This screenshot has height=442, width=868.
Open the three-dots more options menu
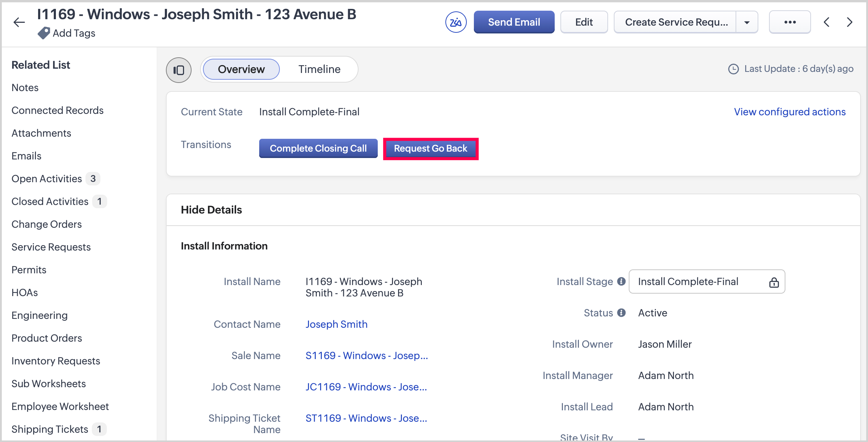tap(790, 22)
